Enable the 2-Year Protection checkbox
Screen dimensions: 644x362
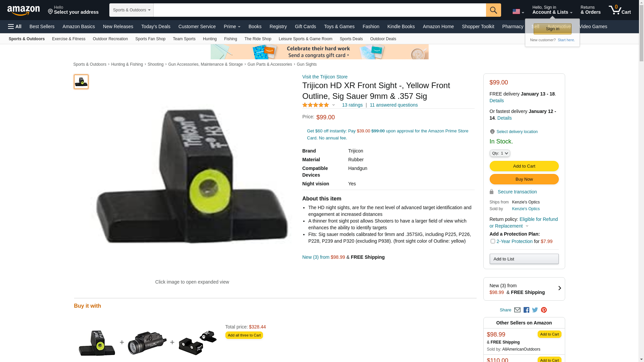click(x=493, y=241)
